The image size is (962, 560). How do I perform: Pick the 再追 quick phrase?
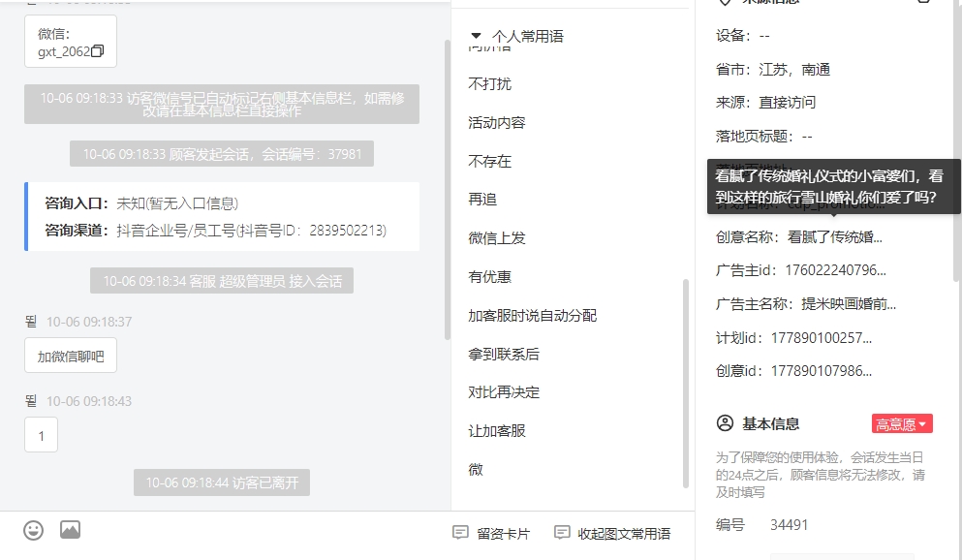pyautogui.click(x=482, y=200)
